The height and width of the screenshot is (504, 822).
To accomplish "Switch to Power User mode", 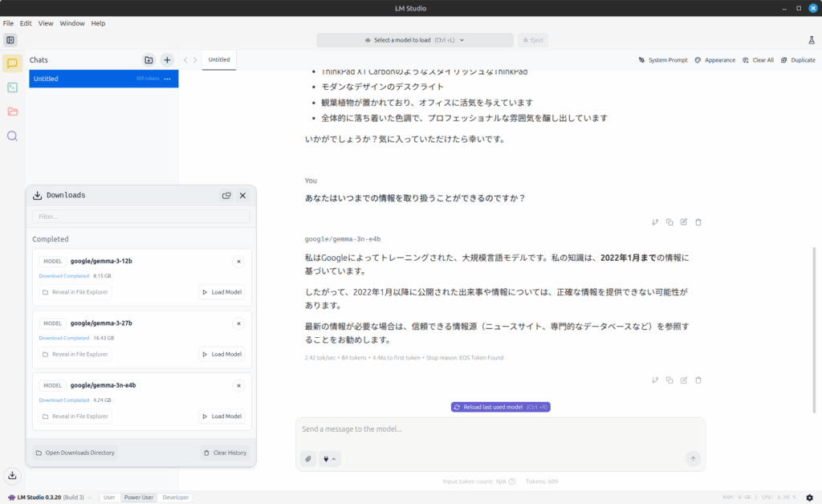I will [x=138, y=498].
